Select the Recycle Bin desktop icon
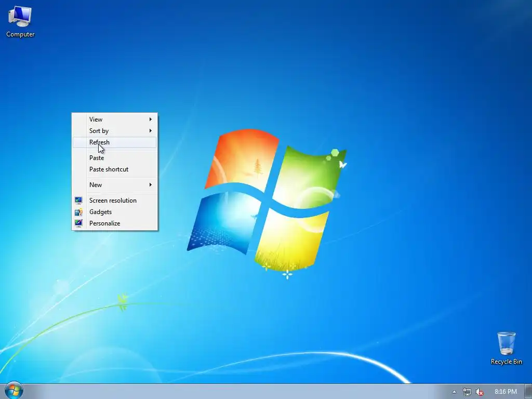The image size is (532, 399). coord(506,348)
